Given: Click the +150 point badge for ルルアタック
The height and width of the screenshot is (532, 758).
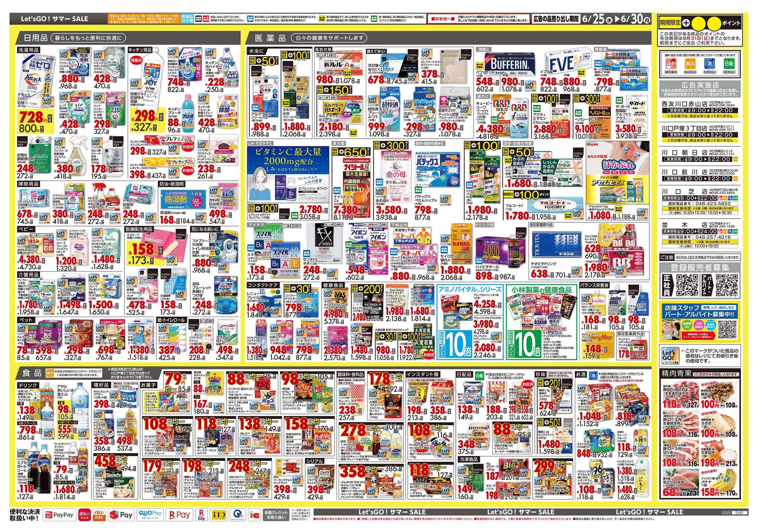Looking at the screenshot, I should pos(335,90).
